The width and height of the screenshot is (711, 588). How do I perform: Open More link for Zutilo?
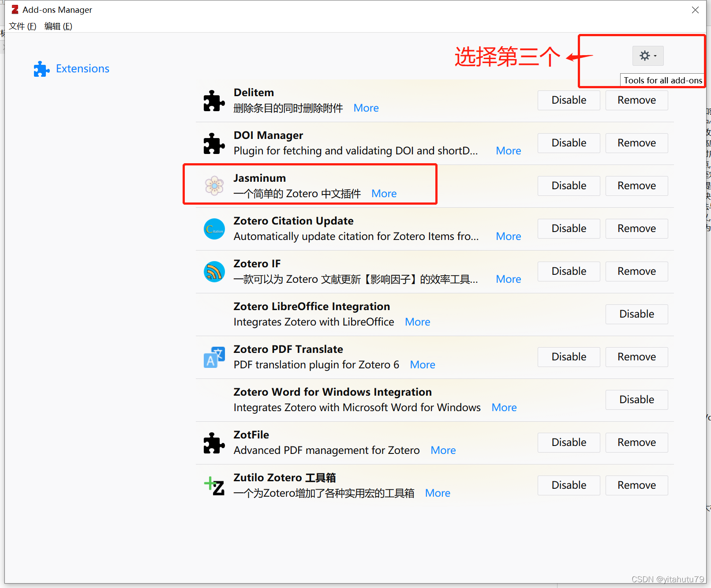point(438,493)
